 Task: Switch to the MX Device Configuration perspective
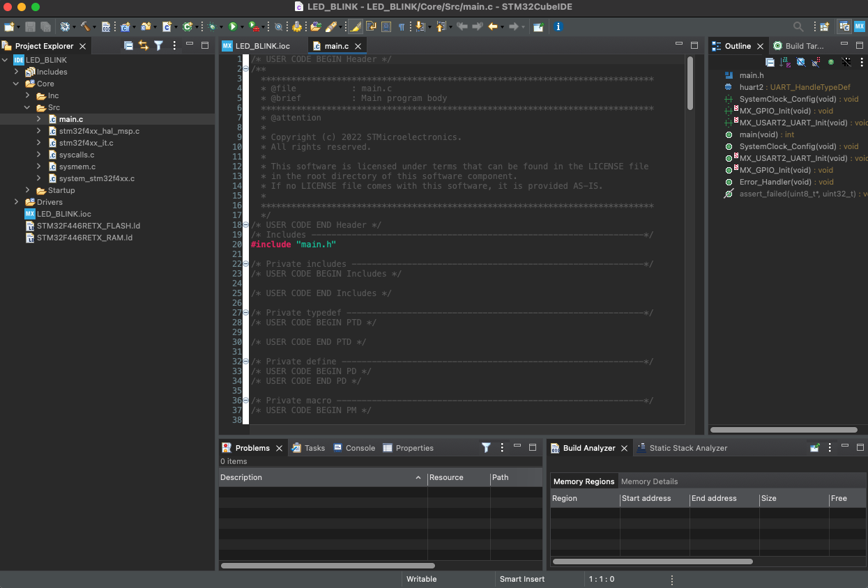(x=860, y=26)
